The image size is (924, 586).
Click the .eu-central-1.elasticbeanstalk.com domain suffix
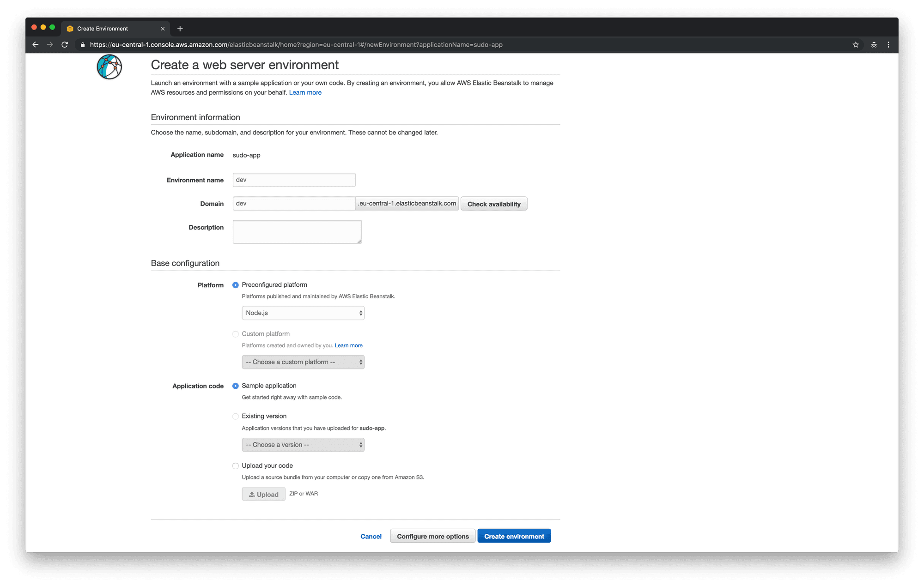point(407,204)
